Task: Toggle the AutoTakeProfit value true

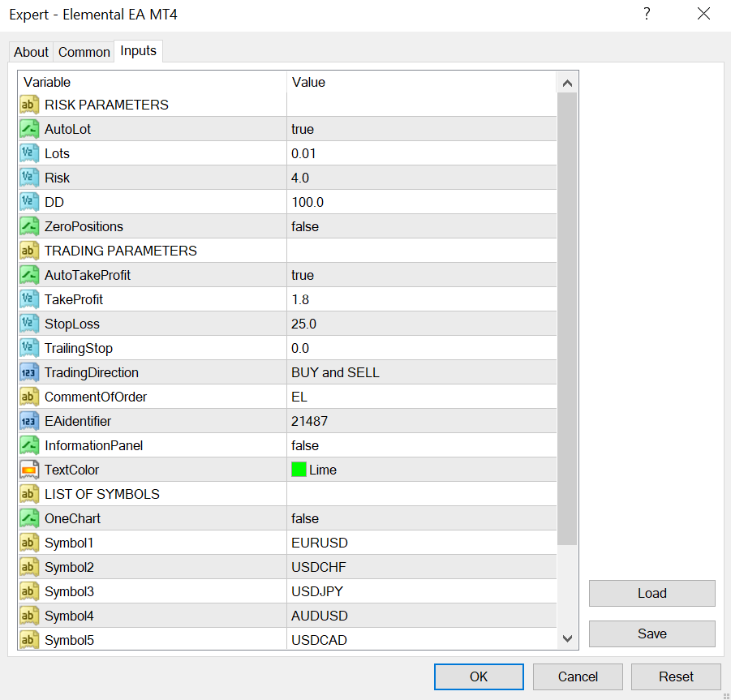Action: [421, 275]
